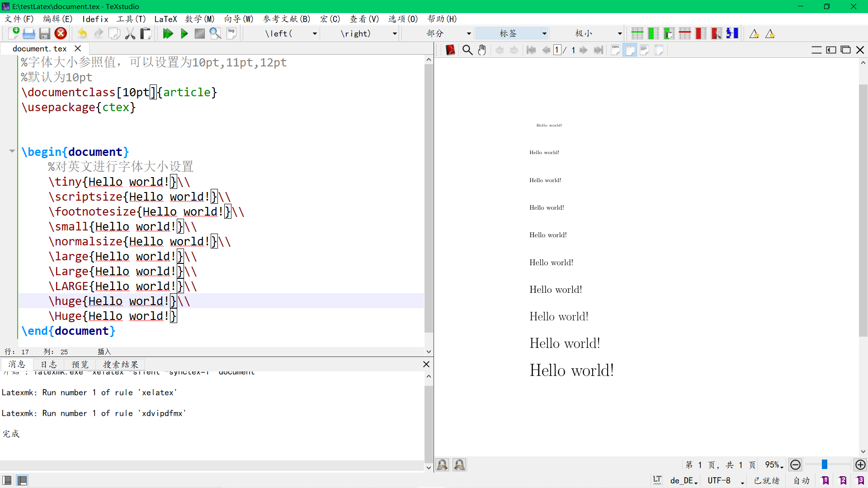
Task: Click the red external PDF viewer icon
Action: tap(450, 50)
